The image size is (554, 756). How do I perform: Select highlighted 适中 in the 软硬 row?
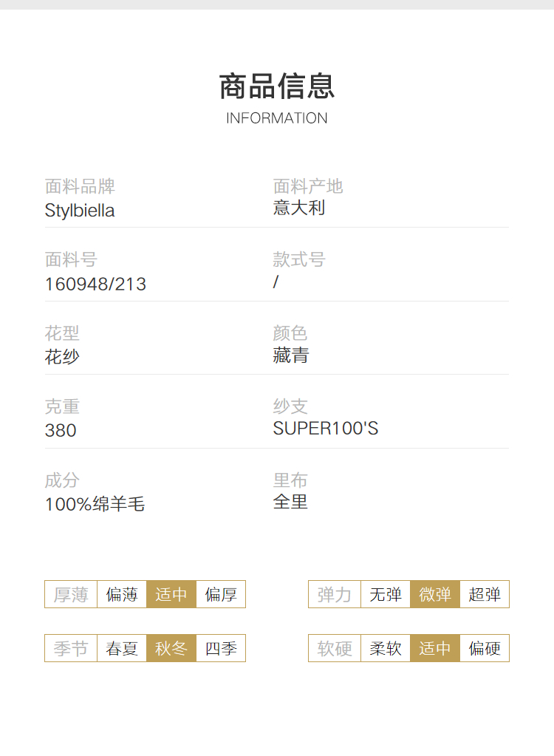pos(435,648)
